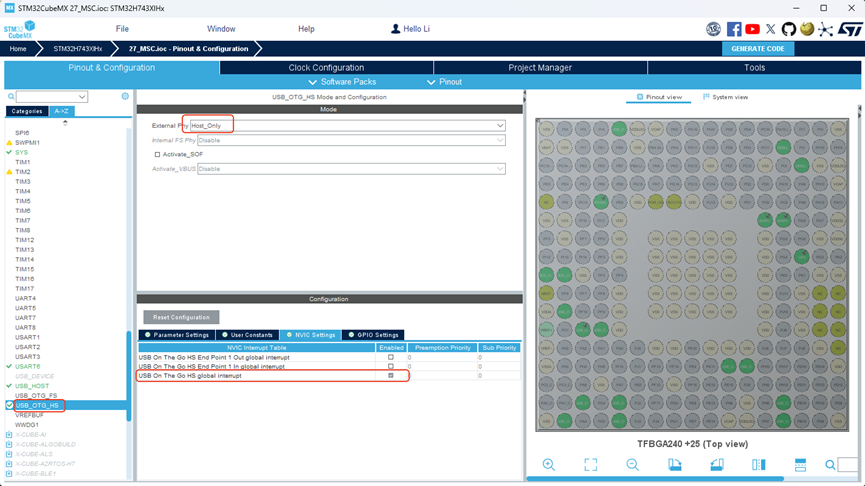Click the Hello Li user account
The height and width of the screenshot is (486, 865).
pos(410,29)
